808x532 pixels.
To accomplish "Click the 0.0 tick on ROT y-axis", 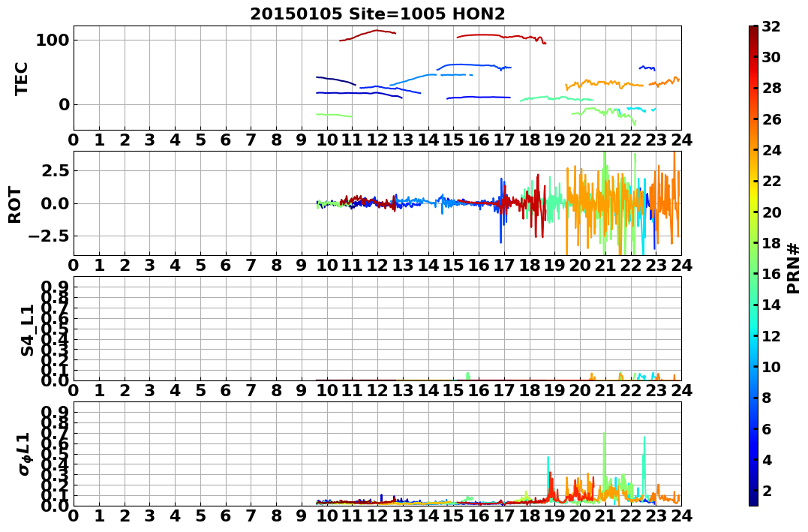I will (56, 203).
